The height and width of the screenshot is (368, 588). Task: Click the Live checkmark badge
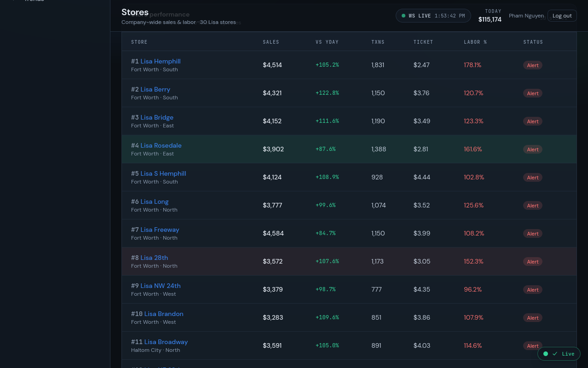[x=559, y=354]
